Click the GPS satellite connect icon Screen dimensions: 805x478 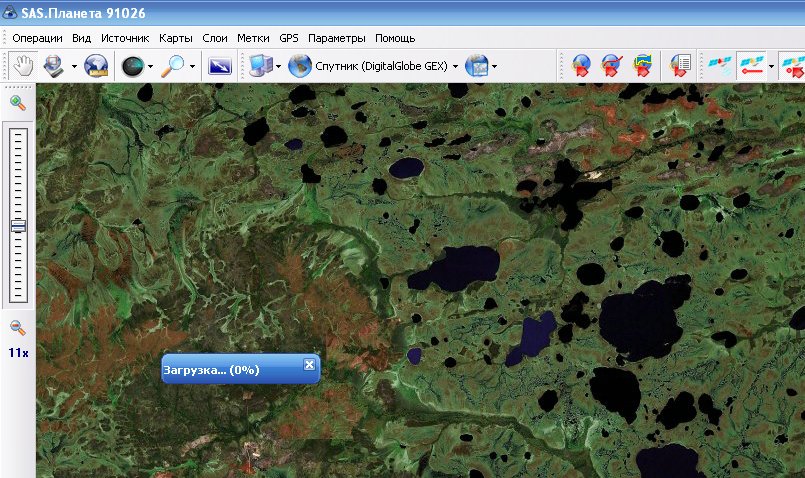718,66
